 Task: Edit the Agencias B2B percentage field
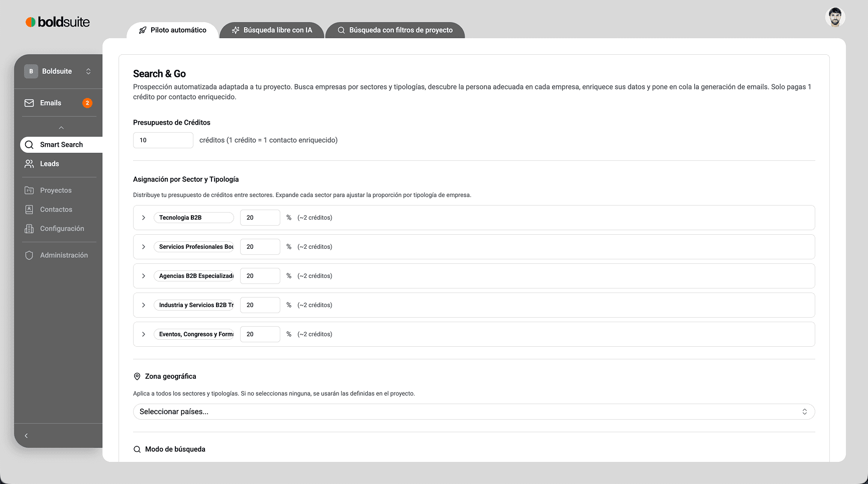[260, 276]
